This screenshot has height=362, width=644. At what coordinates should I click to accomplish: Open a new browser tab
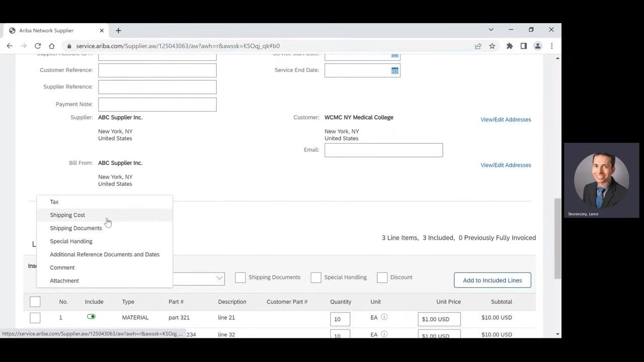click(118, 31)
